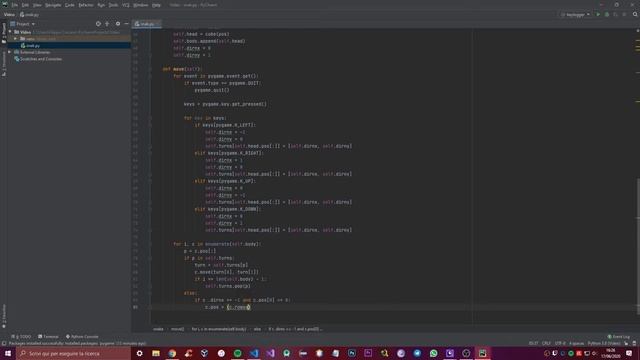Open Visual Studio from the taskbar

270,353
